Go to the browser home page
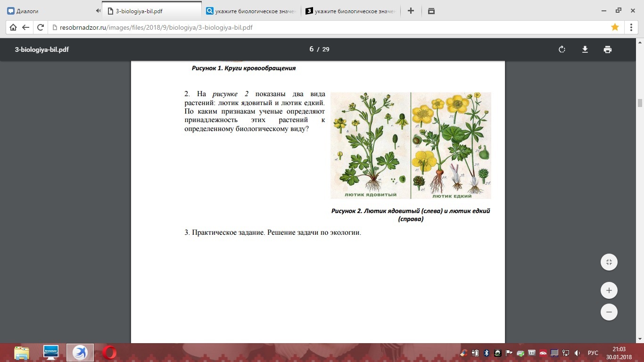 coord(13,27)
